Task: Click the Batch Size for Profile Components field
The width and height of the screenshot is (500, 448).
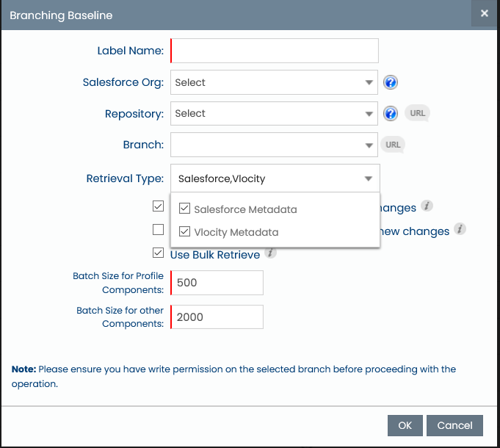Action: 217,283
